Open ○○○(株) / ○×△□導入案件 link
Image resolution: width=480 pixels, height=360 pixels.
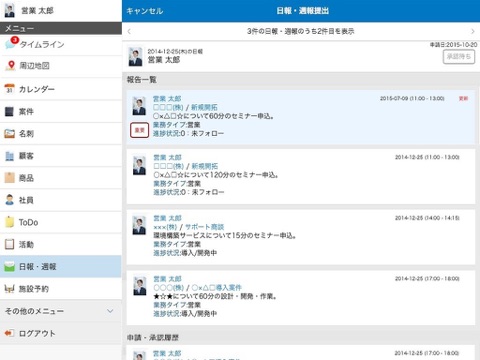click(197, 288)
